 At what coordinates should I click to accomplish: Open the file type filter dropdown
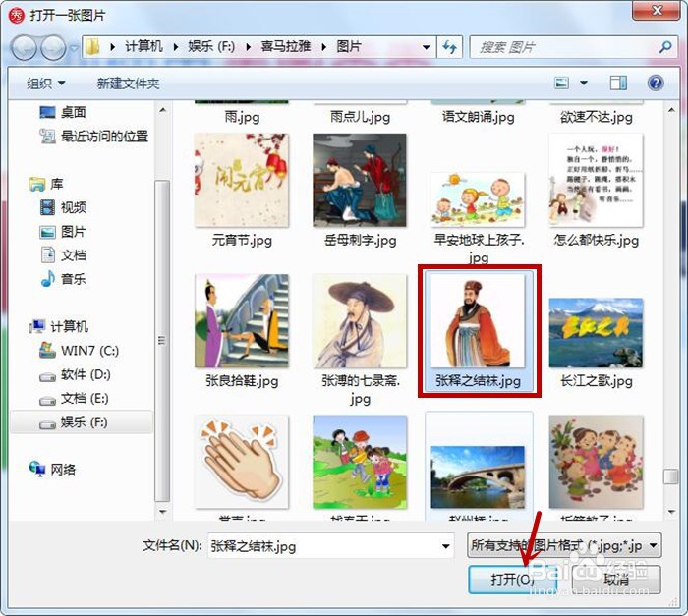coord(564,545)
